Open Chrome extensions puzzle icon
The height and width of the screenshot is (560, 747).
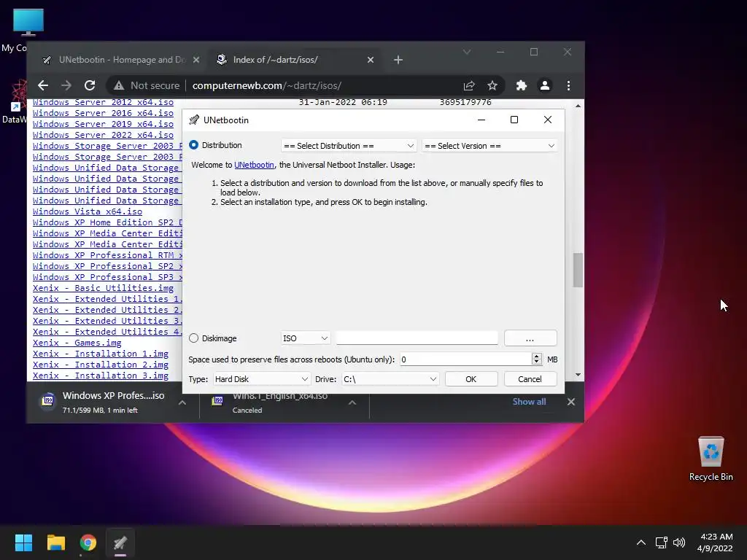(x=522, y=86)
